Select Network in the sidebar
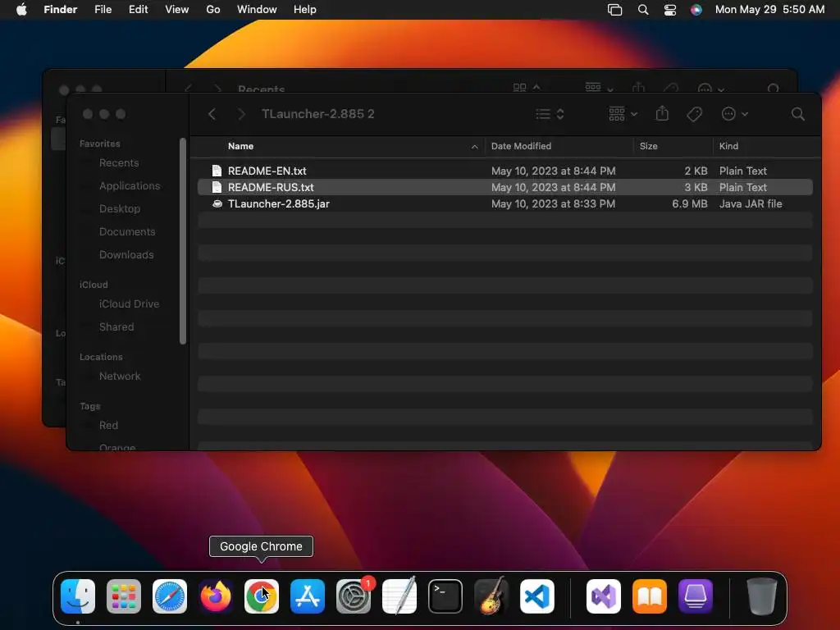 [x=120, y=377]
